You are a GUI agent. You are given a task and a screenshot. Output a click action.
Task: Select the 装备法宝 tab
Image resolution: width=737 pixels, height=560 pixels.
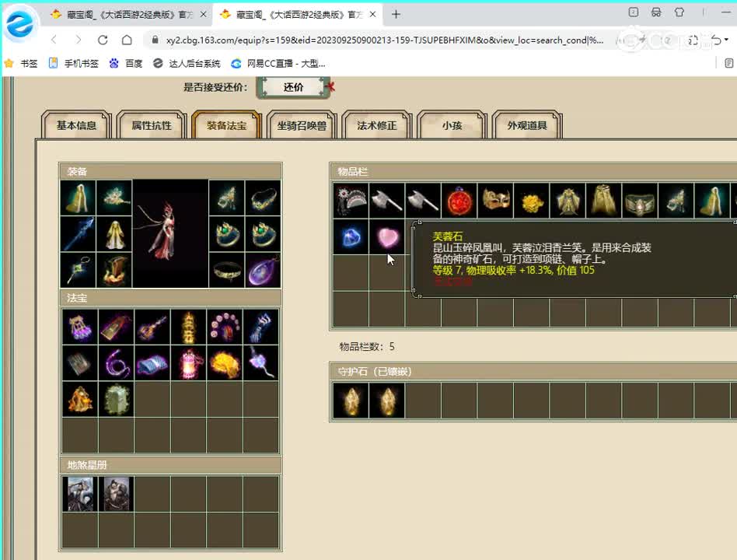[226, 125]
